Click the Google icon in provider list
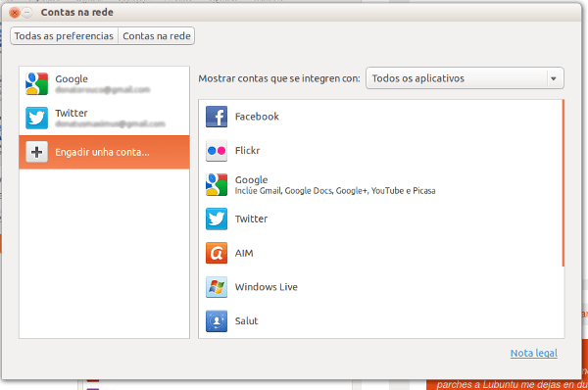This screenshot has height=390, width=588. pos(217,185)
